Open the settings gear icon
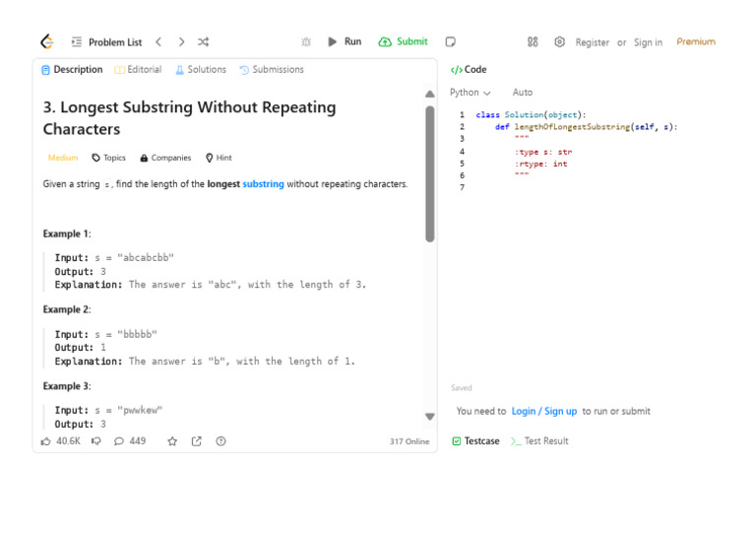 tap(559, 42)
